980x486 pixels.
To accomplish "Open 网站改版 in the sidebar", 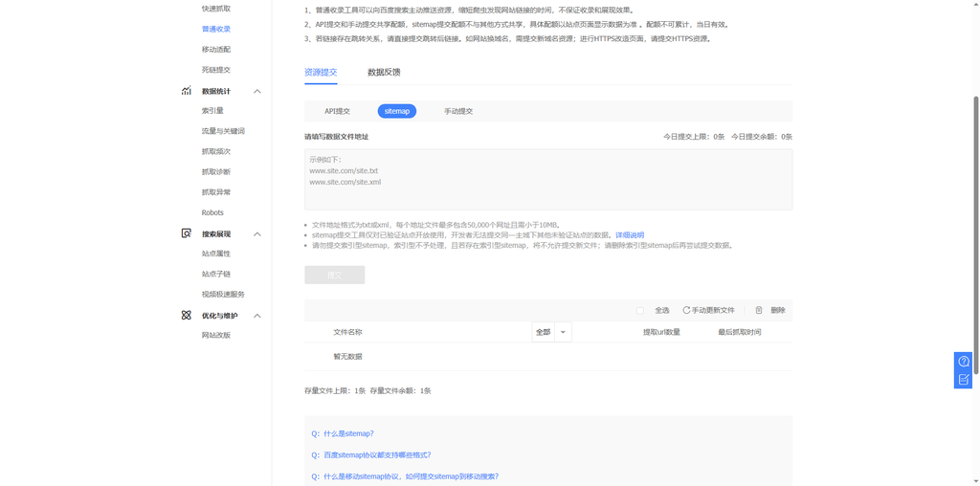I will click(x=215, y=335).
